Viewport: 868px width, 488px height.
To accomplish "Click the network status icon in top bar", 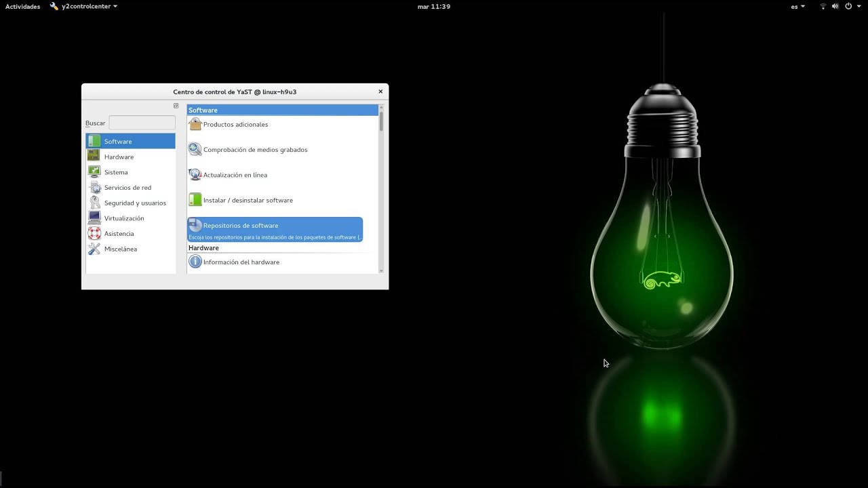I will tap(823, 6).
